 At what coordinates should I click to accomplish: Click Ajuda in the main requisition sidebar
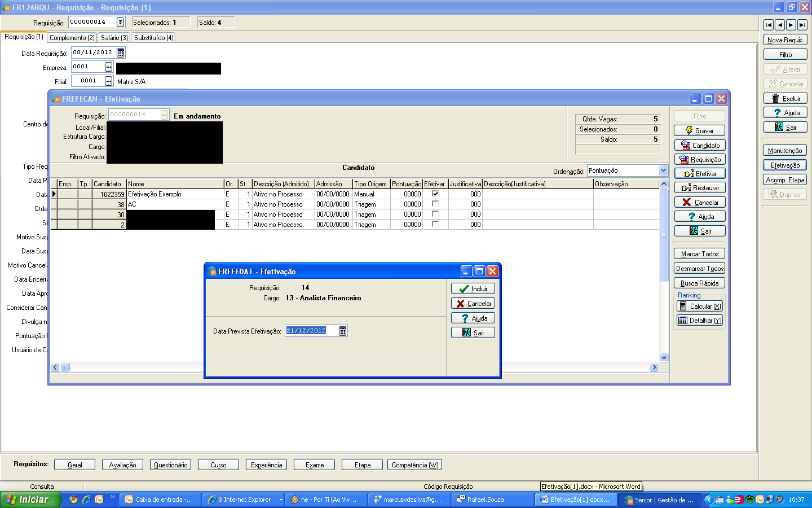coord(785,112)
